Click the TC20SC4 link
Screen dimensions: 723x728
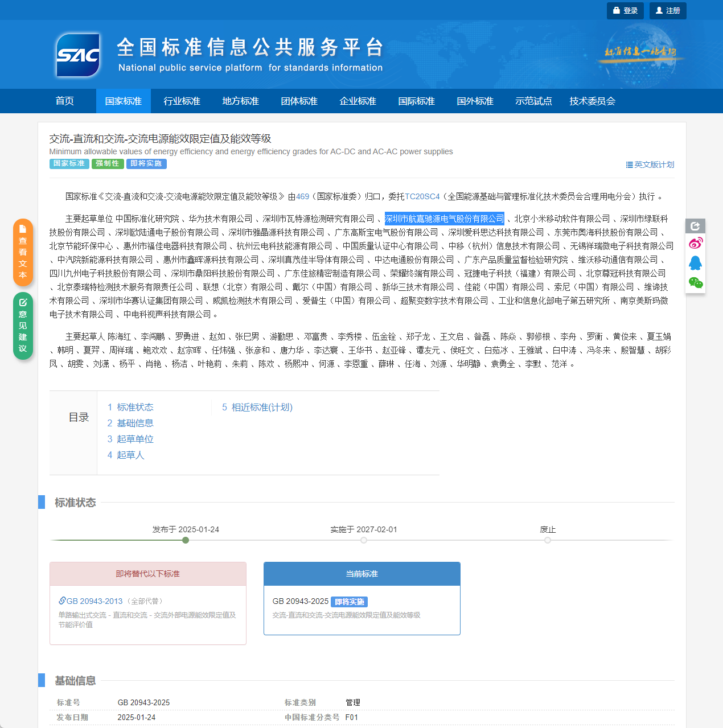[422, 196]
